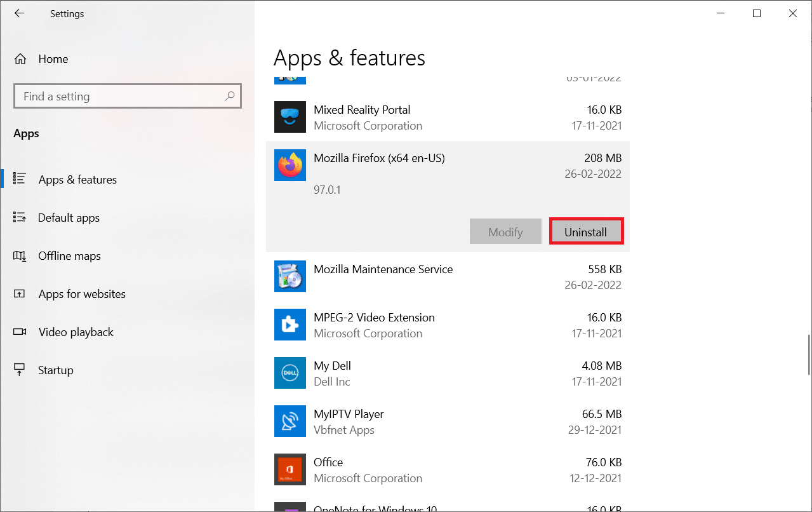Image resolution: width=812 pixels, height=512 pixels.
Task: Open Startup section
Action: pos(56,370)
